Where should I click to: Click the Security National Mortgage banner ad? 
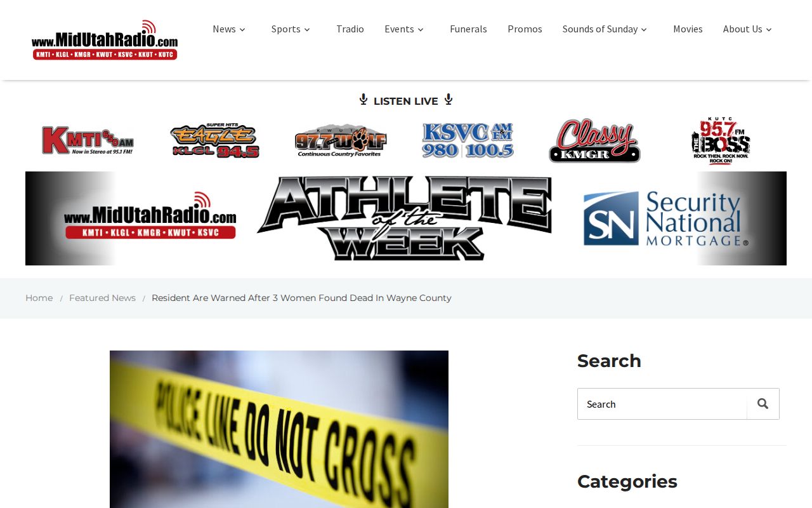tap(665, 218)
